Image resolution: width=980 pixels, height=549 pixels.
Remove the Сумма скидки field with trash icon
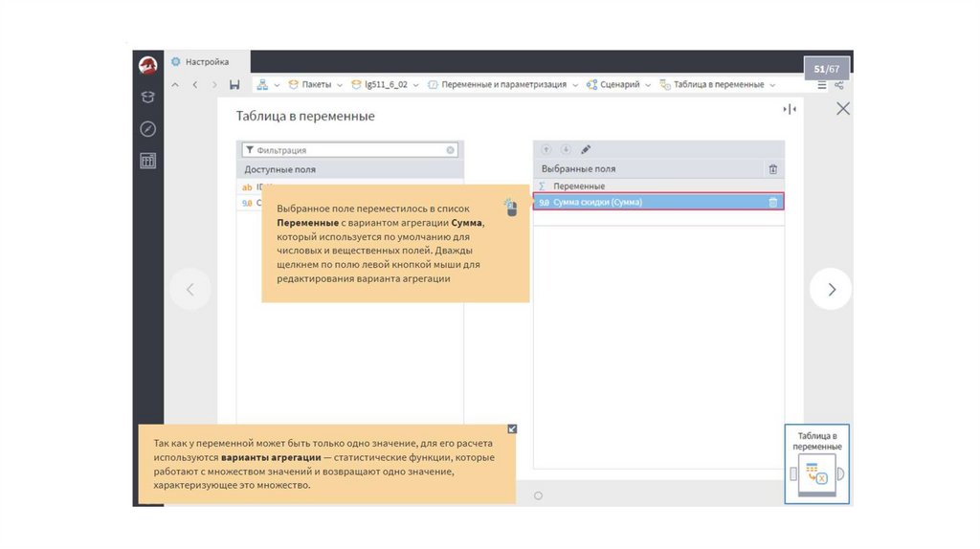click(x=773, y=202)
